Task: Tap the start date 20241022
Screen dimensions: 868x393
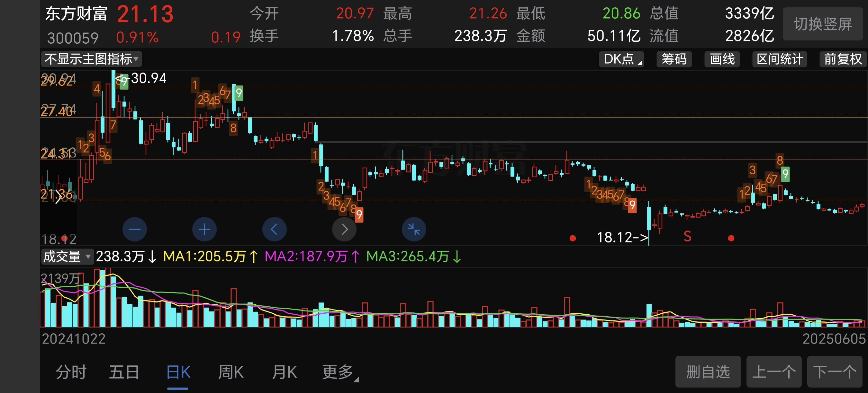Action: click(x=73, y=339)
